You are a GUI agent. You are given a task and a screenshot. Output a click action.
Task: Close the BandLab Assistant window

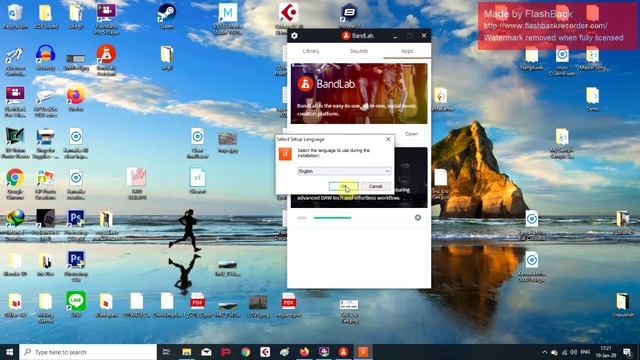point(424,36)
